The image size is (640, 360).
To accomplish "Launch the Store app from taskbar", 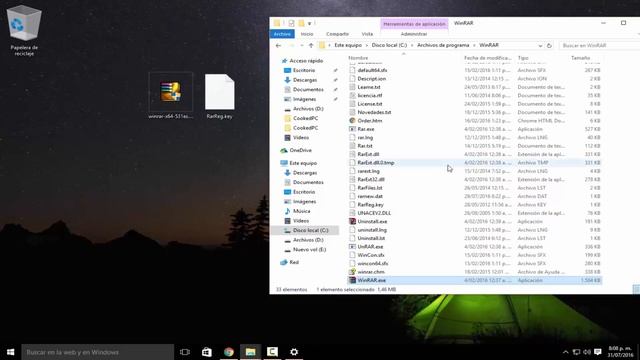I will [207, 352].
